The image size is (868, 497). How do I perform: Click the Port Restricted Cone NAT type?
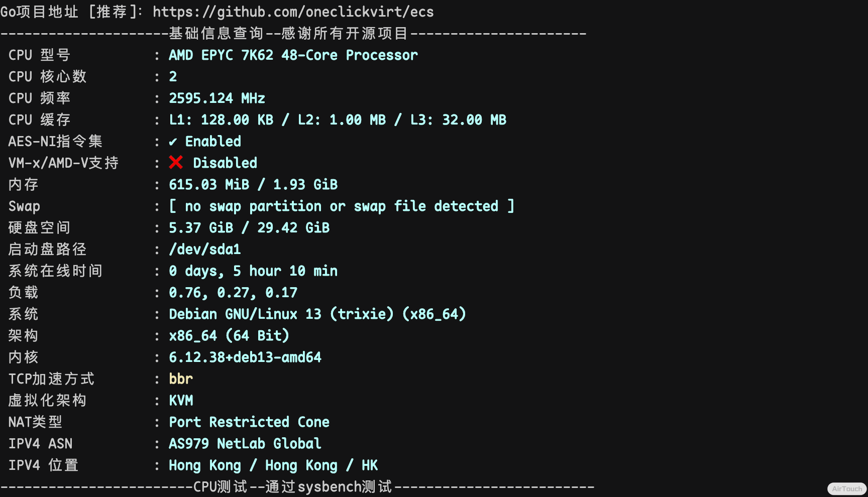pos(249,422)
